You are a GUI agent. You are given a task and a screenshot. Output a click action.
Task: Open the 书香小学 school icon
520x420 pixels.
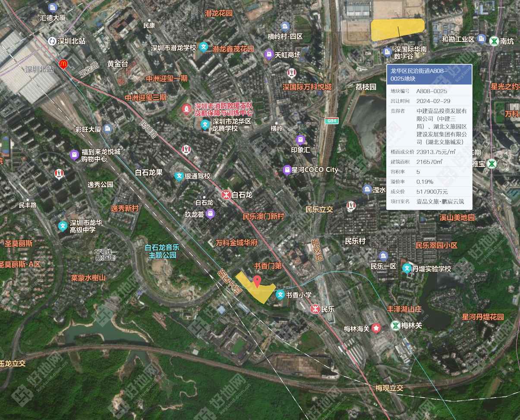click(x=280, y=295)
